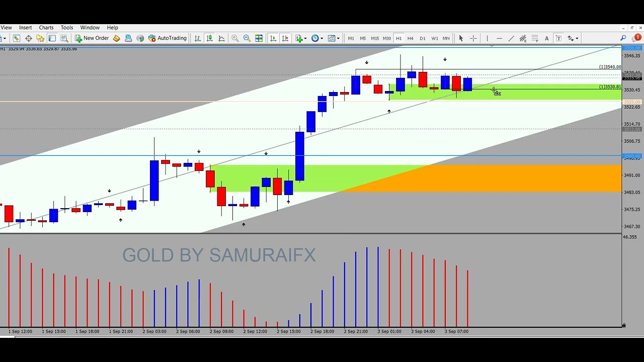Image resolution: width=644 pixels, height=362 pixels.
Task: Switch chart to line chart type
Action: [221, 38]
